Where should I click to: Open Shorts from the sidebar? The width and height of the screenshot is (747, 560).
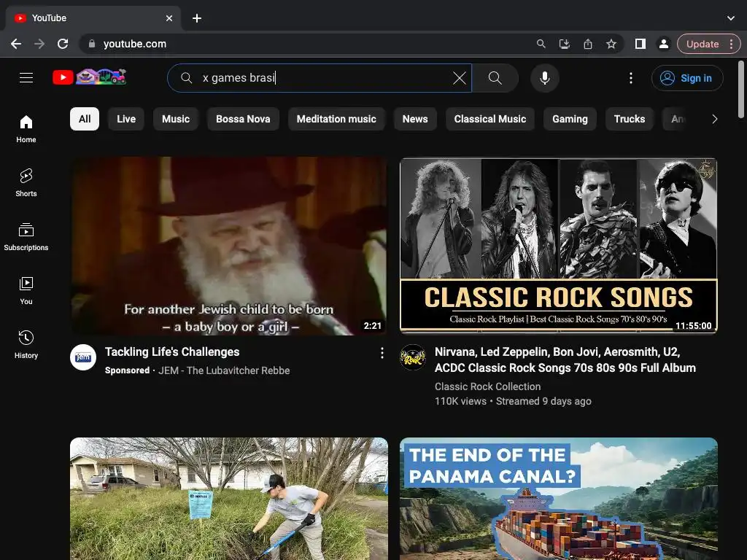coord(26,183)
